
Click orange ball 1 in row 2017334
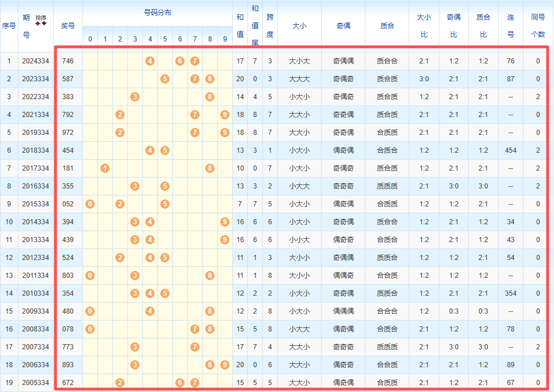tap(105, 168)
